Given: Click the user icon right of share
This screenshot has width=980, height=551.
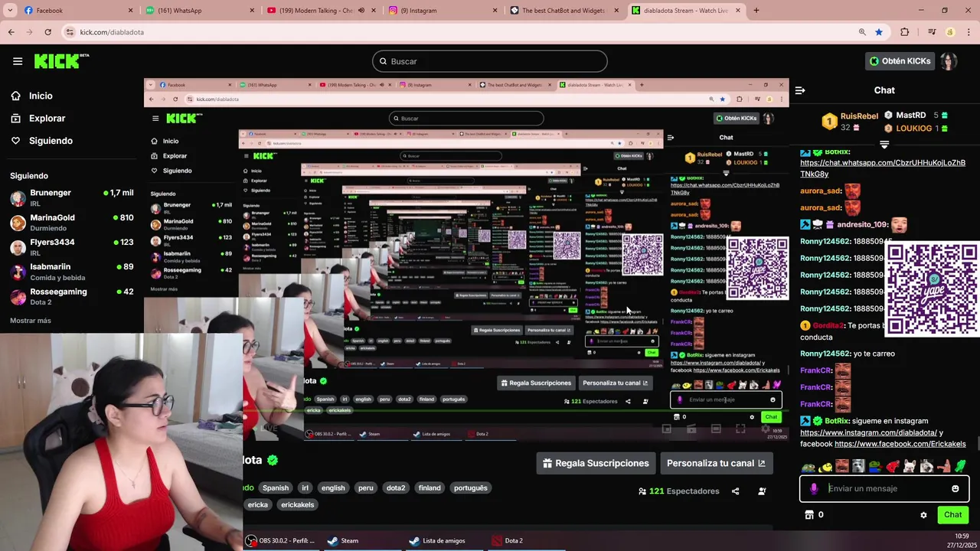Looking at the screenshot, I should [x=762, y=491].
